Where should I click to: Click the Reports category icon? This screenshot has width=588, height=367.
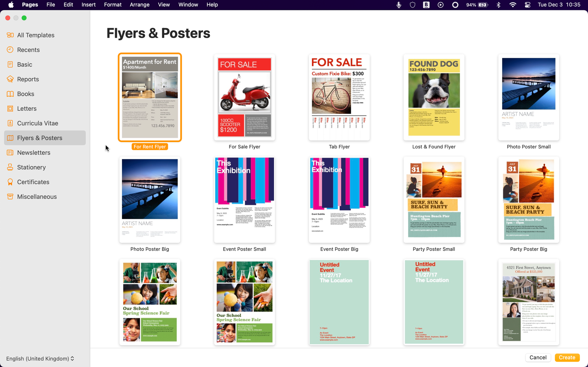click(x=10, y=79)
